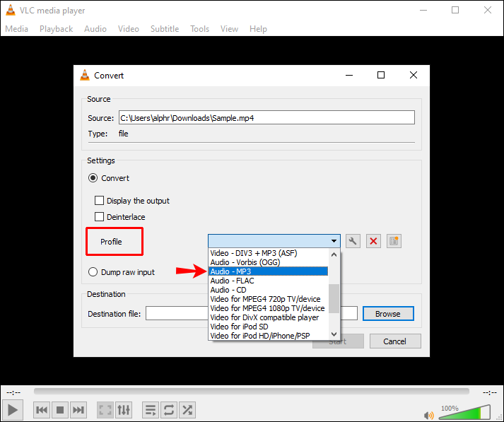Open the Playback menu
Image resolution: width=504 pixels, height=422 pixels.
point(57,29)
